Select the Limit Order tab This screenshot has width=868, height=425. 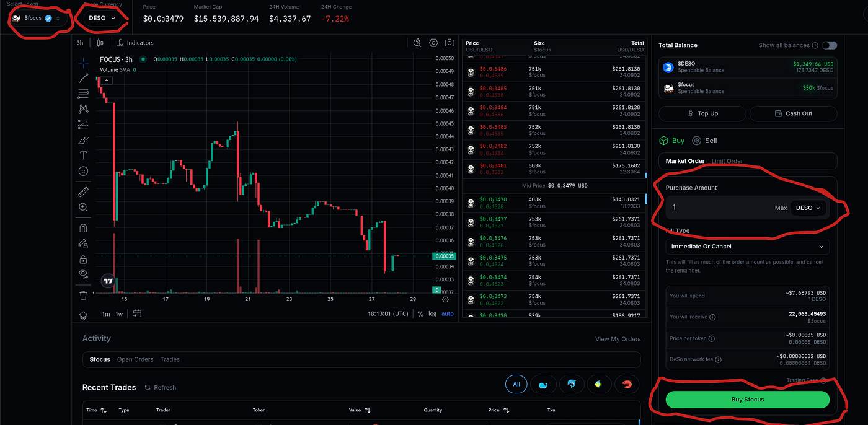(727, 161)
